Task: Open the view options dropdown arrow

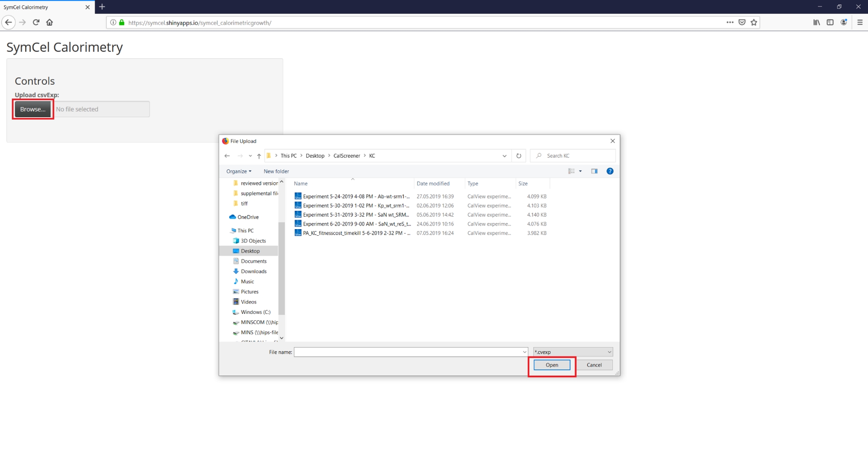Action: point(580,171)
